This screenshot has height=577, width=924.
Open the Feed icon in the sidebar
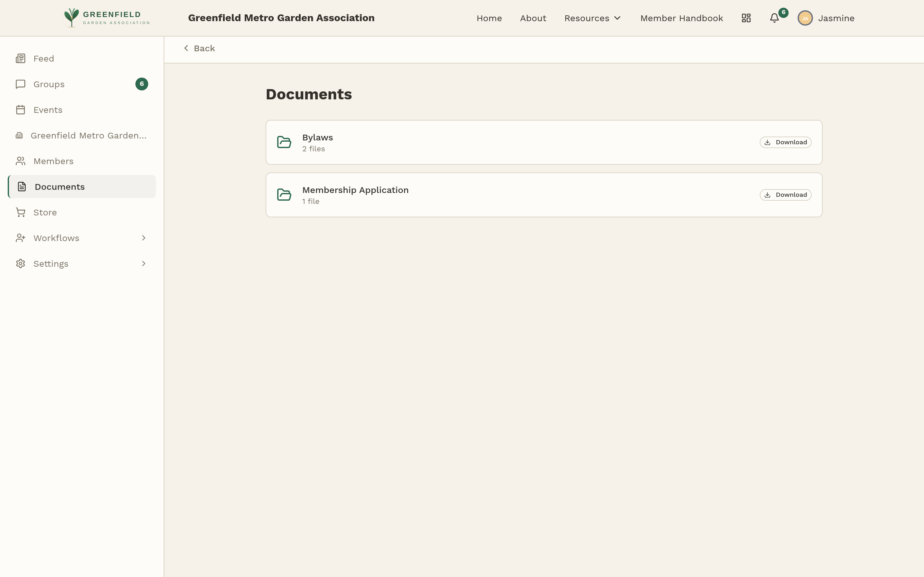click(20, 58)
